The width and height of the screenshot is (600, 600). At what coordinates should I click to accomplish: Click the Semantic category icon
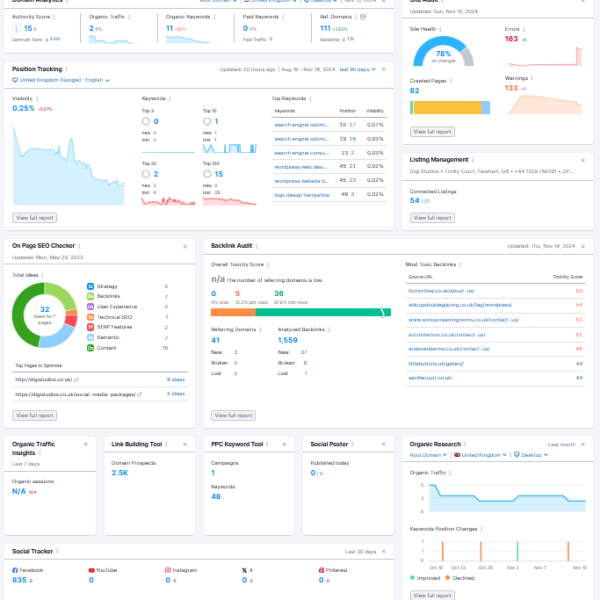pos(90,337)
